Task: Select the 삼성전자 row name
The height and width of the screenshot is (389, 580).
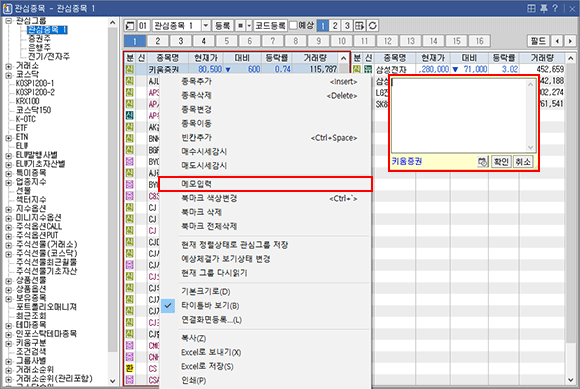Action: coord(391,69)
